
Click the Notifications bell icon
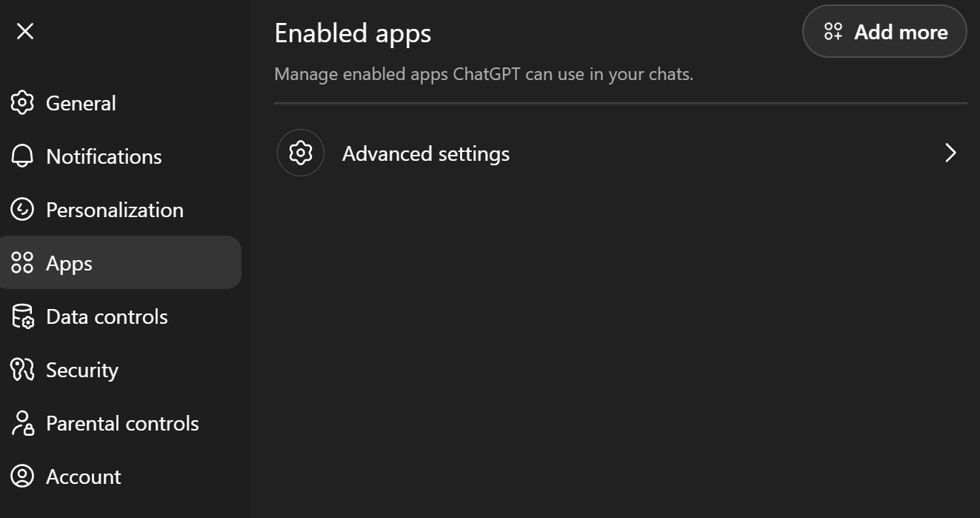[22, 156]
